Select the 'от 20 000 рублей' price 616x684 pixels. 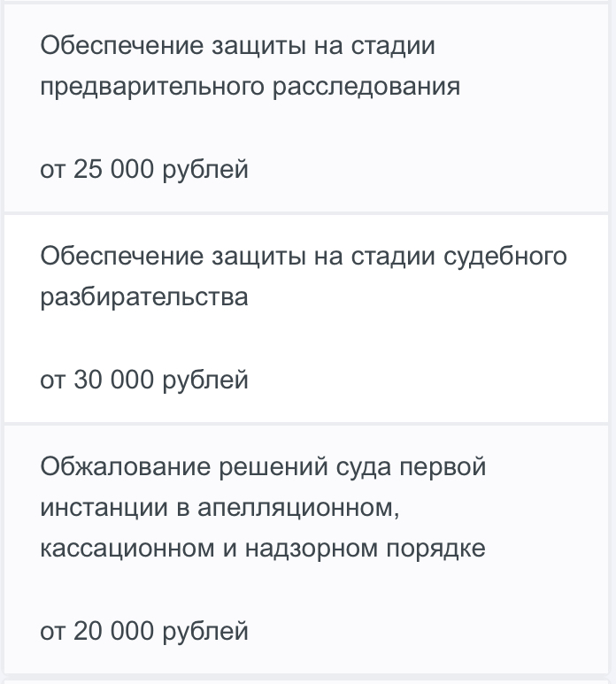tap(144, 631)
